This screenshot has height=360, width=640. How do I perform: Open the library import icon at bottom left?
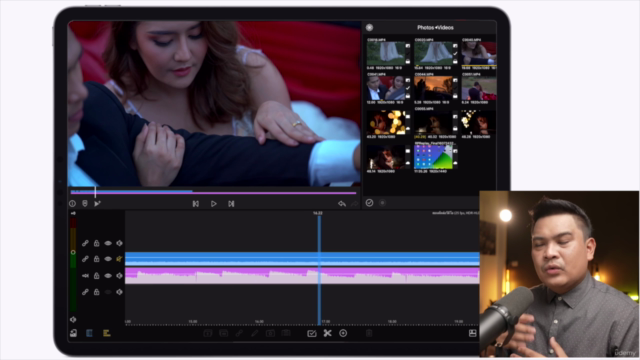click(x=73, y=333)
